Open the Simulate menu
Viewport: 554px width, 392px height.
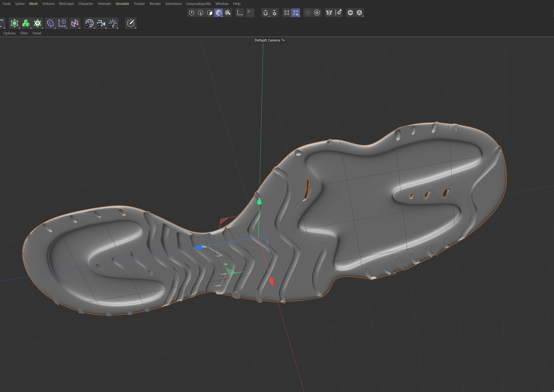point(122,4)
